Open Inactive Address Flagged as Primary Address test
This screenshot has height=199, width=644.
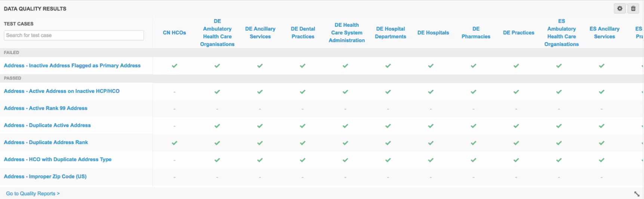(x=72, y=66)
